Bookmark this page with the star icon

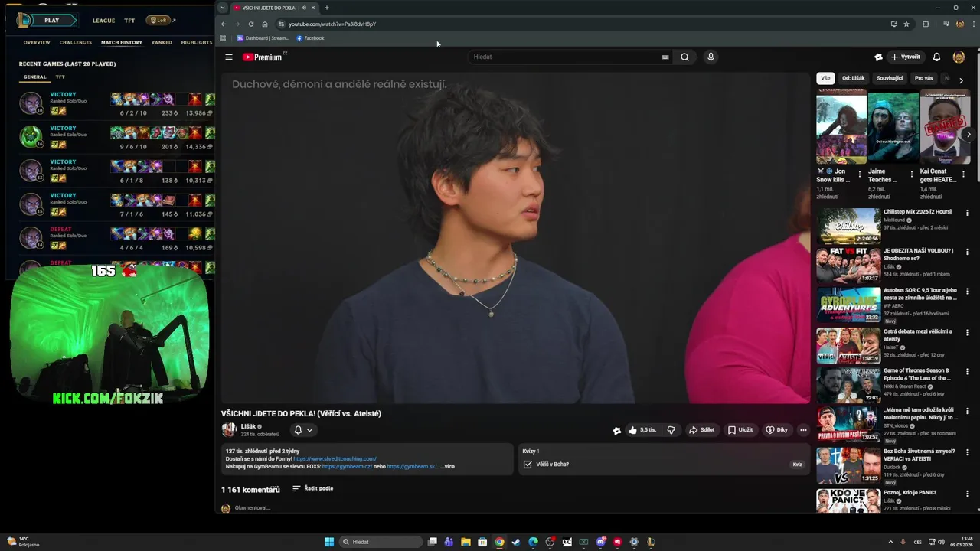tap(906, 24)
